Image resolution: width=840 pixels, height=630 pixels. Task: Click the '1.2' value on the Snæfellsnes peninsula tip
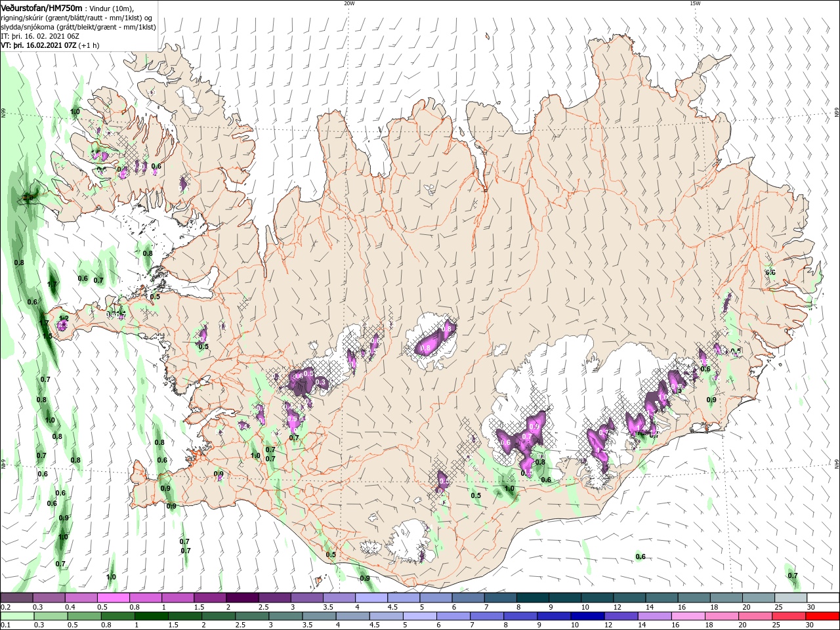(64, 318)
